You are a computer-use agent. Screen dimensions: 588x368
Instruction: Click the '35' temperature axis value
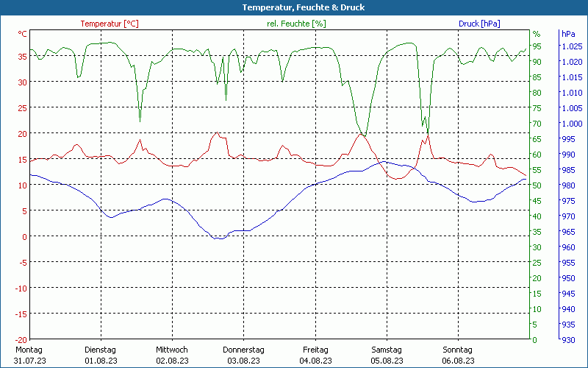click(x=23, y=57)
